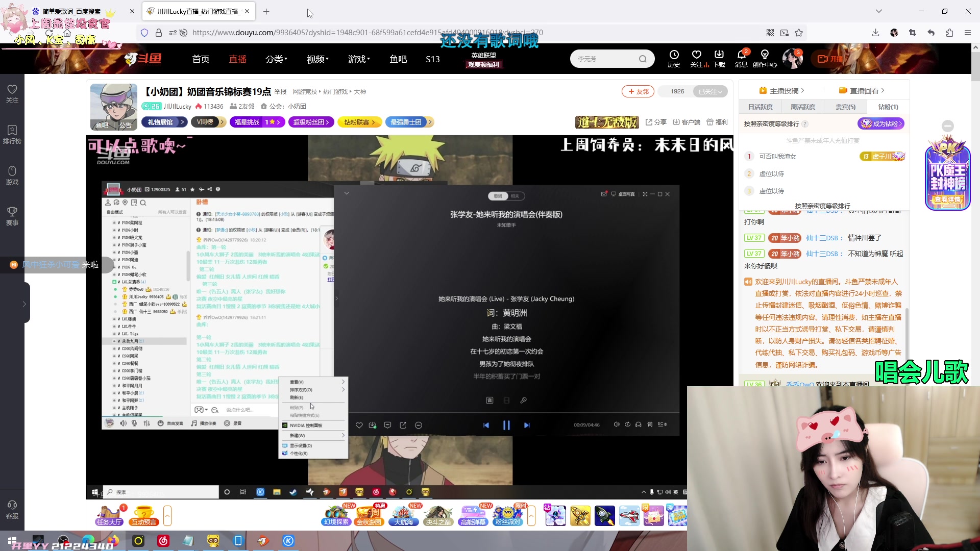This screenshot has height=551, width=980.
Task: Go to 首页 in the navigation bar
Action: [x=201, y=59]
